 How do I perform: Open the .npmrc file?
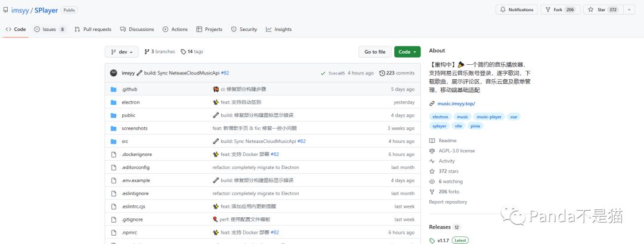pyautogui.click(x=129, y=233)
